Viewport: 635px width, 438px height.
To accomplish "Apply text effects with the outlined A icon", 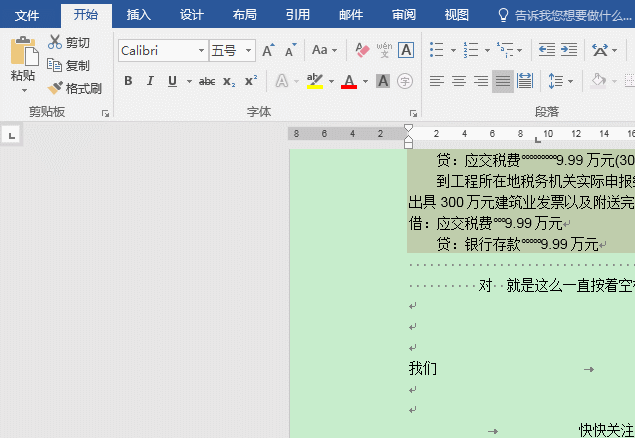I will (x=282, y=81).
